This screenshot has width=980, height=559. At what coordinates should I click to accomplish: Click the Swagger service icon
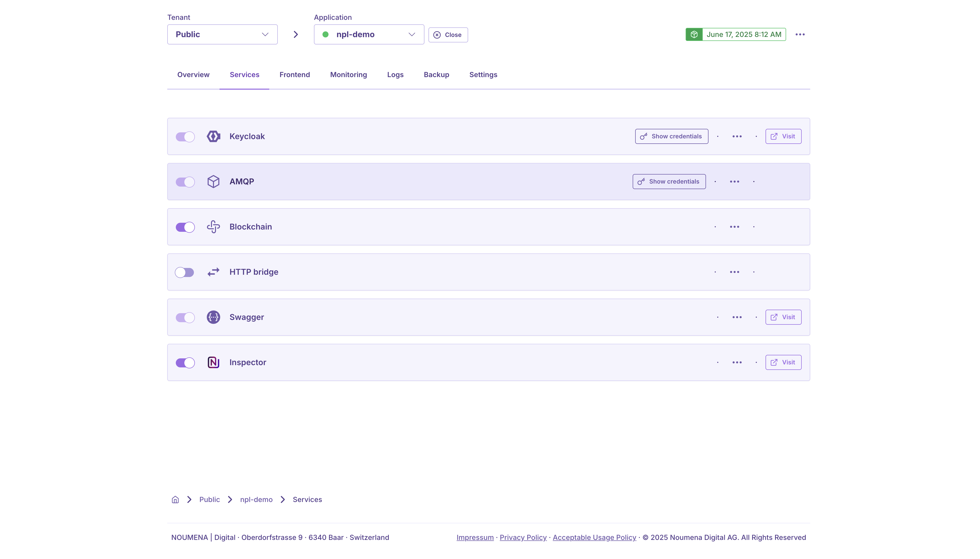[213, 317]
